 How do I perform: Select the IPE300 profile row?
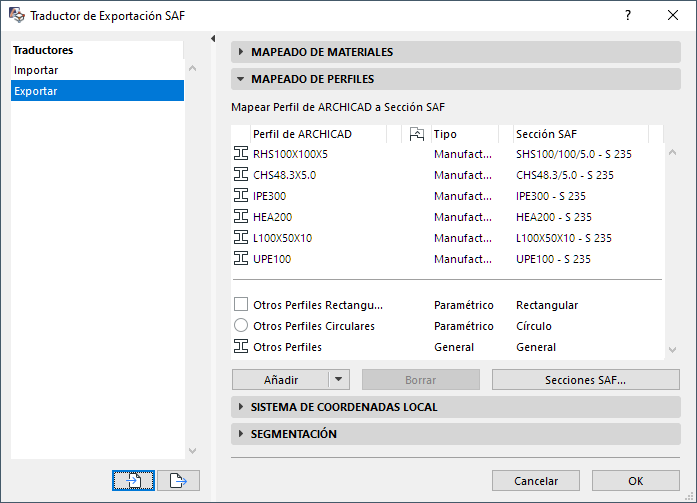(x=448, y=196)
